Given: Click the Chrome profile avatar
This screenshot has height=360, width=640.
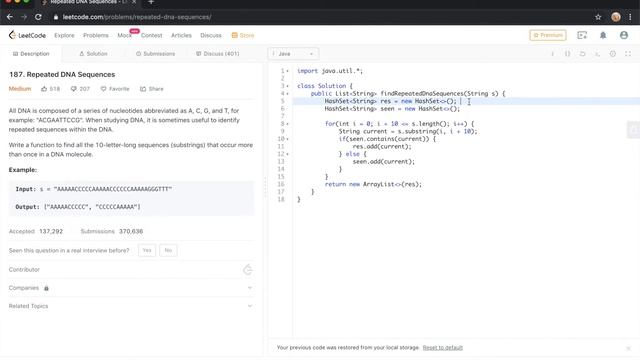Looking at the screenshot, I should pyautogui.click(x=616, y=17).
